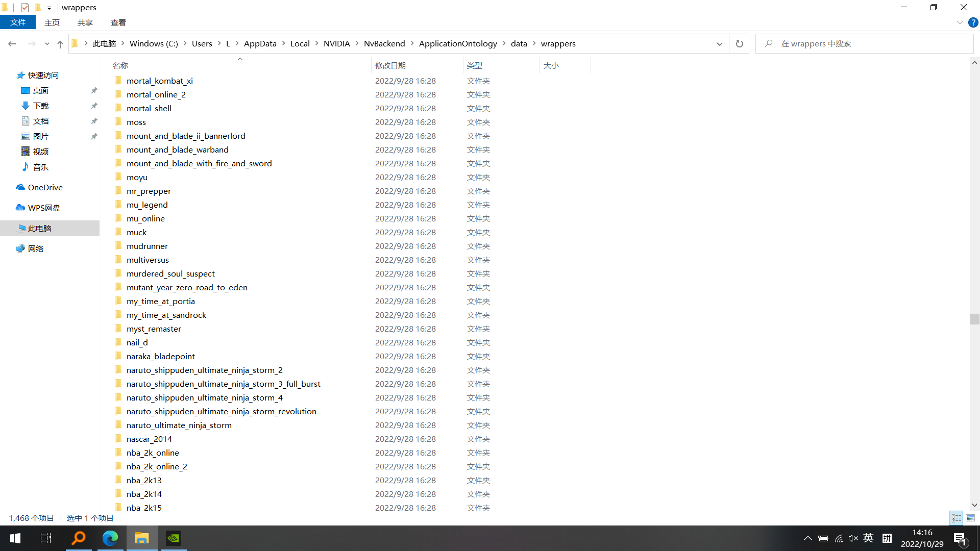Open Quick Access Toolbar customize dropdown

[x=49, y=8]
